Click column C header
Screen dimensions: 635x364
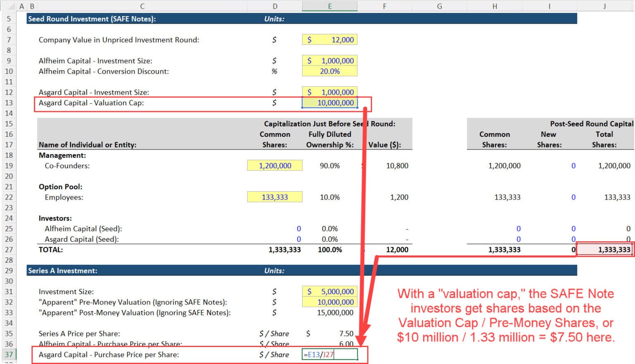coord(142,6)
